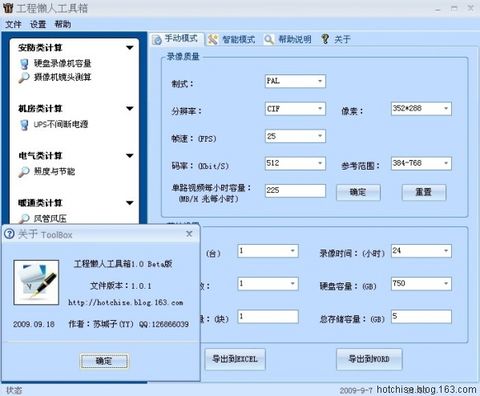The height and width of the screenshot is (396, 480).
Task: Click the 手动模式 tab icon
Action: [157, 40]
